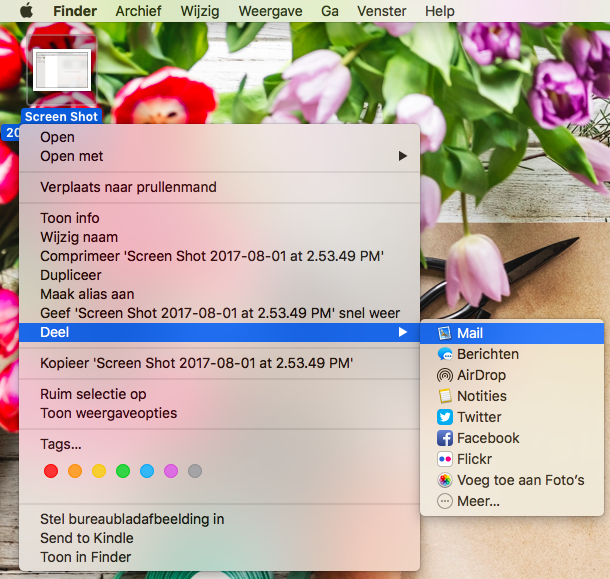Viewport: 610px width, 579px height.
Task: Apply the green tag color
Action: click(123, 471)
